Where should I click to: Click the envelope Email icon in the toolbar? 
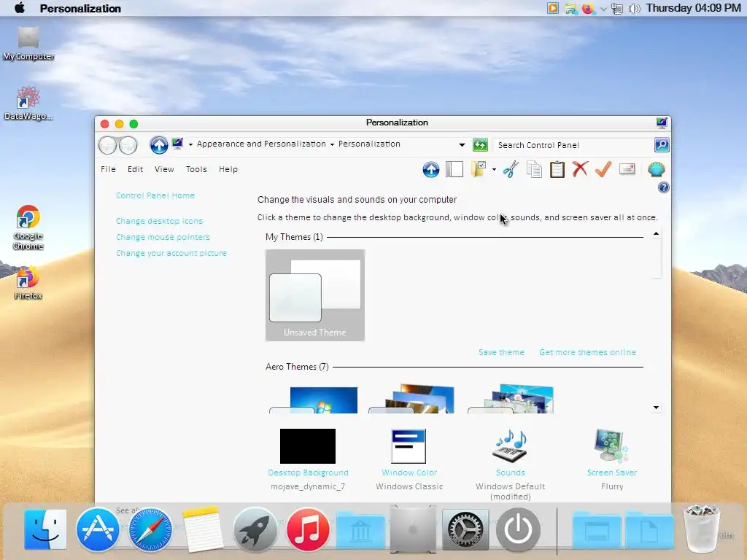point(627,169)
